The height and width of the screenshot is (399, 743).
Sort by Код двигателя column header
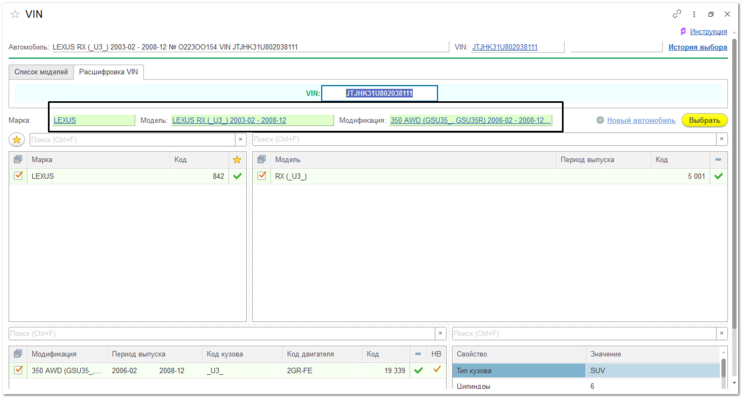(323, 354)
